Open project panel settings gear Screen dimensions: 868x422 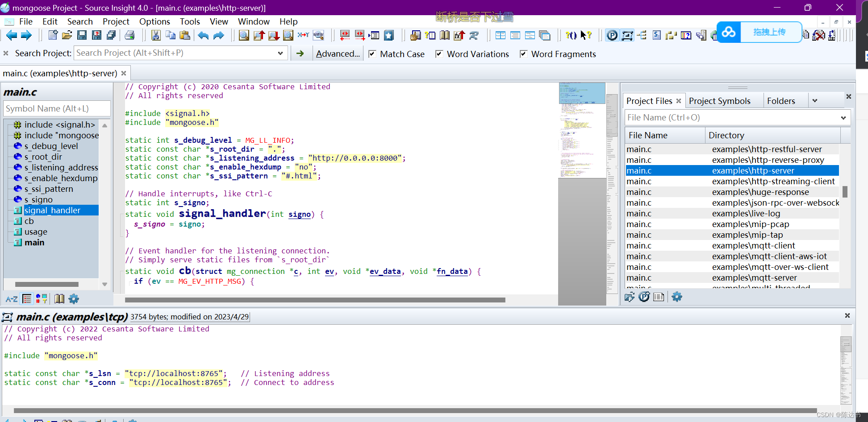pyautogui.click(x=677, y=297)
